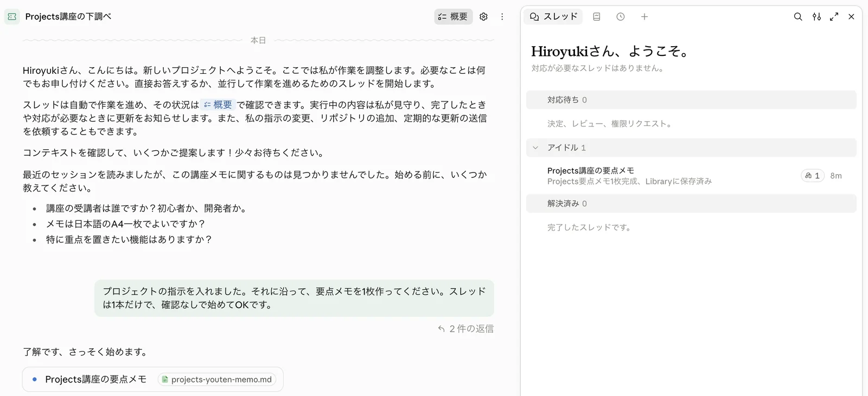The width and height of the screenshot is (868, 396).
Task: Click the reply arrow icon beside 2 件の返信
Action: tap(442, 329)
